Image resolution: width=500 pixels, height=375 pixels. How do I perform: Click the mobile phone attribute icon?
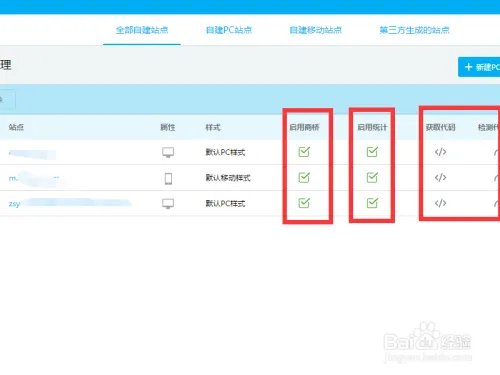[x=168, y=178]
